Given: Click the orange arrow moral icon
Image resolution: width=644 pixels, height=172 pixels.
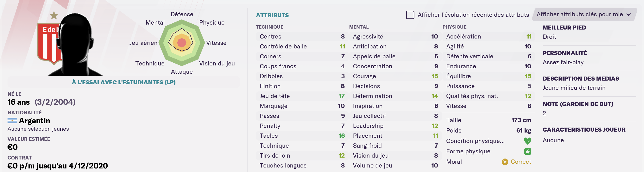Looking at the screenshot, I should (505, 162).
